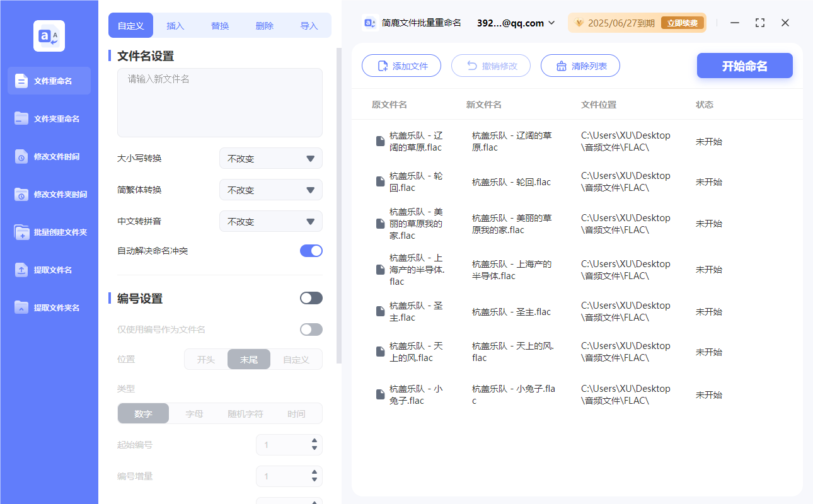This screenshot has height=504, width=813.
Task: Turn on 仅使用编号作为文件名
Action: click(311, 329)
